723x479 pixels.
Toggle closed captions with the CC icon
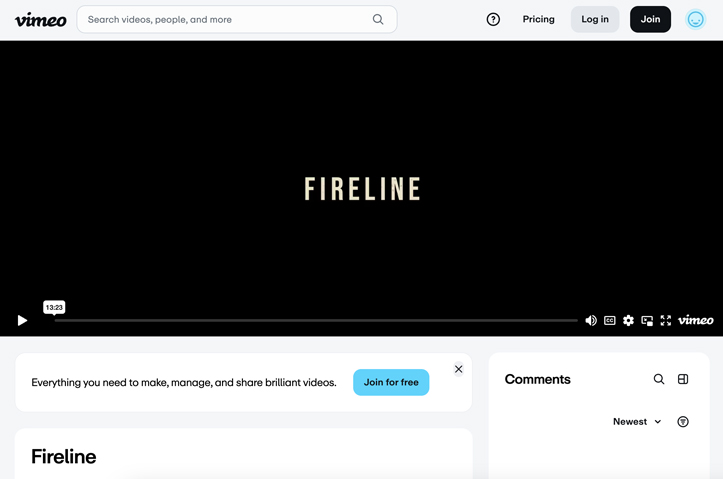pyautogui.click(x=610, y=320)
